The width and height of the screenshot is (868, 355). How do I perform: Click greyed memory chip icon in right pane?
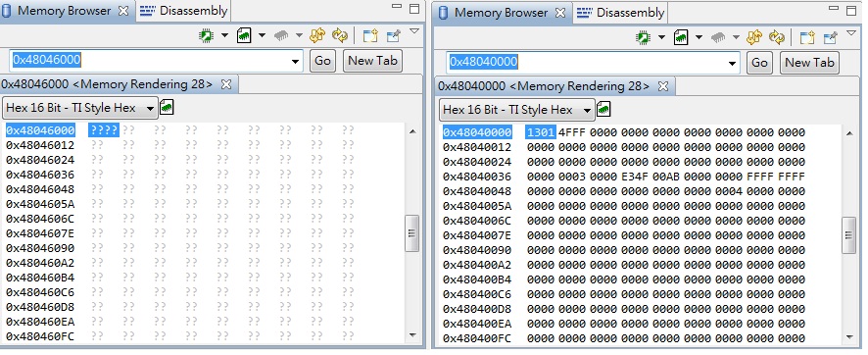tap(718, 37)
